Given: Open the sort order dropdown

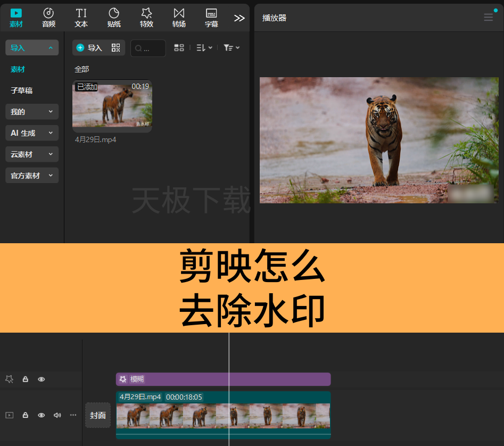Looking at the screenshot, I should tap(204, 47).
